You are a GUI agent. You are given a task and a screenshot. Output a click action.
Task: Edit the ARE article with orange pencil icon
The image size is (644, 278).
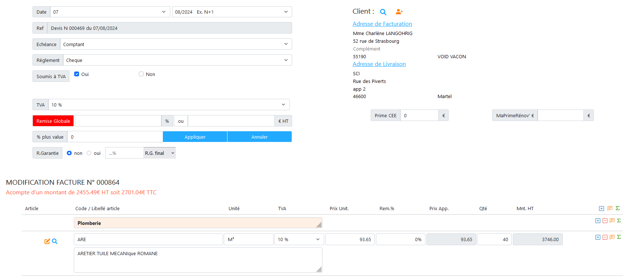pos(47,241)
